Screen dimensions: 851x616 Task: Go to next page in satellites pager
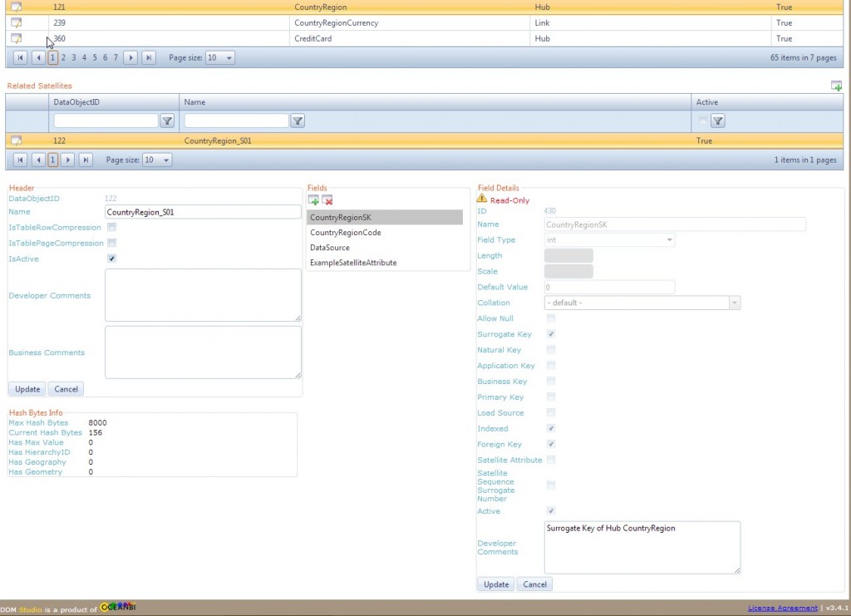pos(68,160)
